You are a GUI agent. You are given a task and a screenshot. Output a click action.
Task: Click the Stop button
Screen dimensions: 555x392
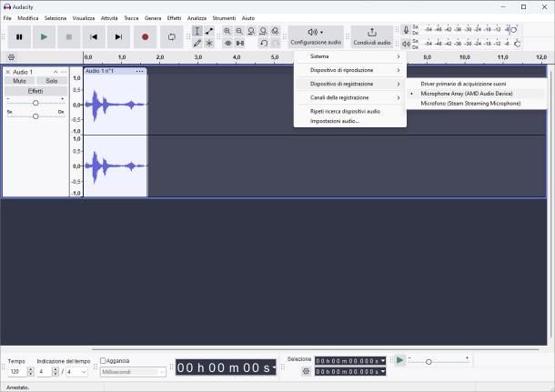click(69, 36)
